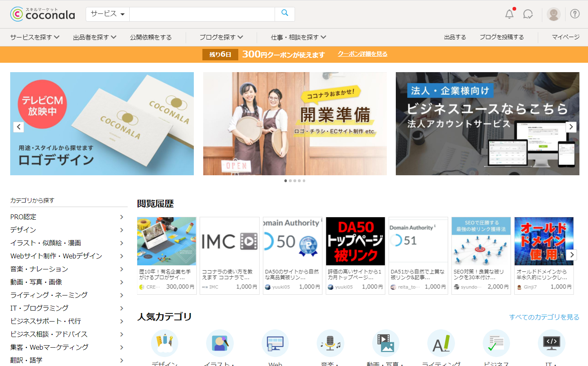Expand the サービスを探す menu
The image size is (588, 366).
coord(35,37)
